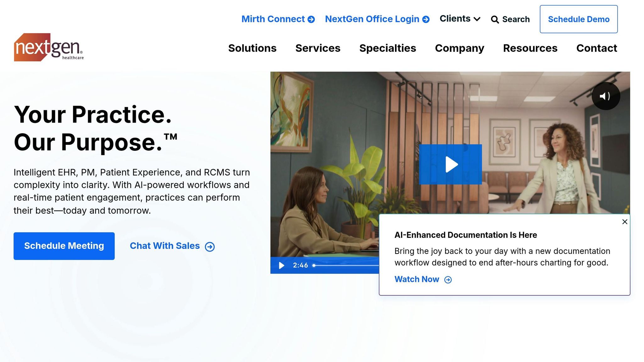The height and width of the screenshot is (362, 644).
Task: Click the arrow icon next to Watch Now
Action: pyautogui.click(x=448, y=280)
